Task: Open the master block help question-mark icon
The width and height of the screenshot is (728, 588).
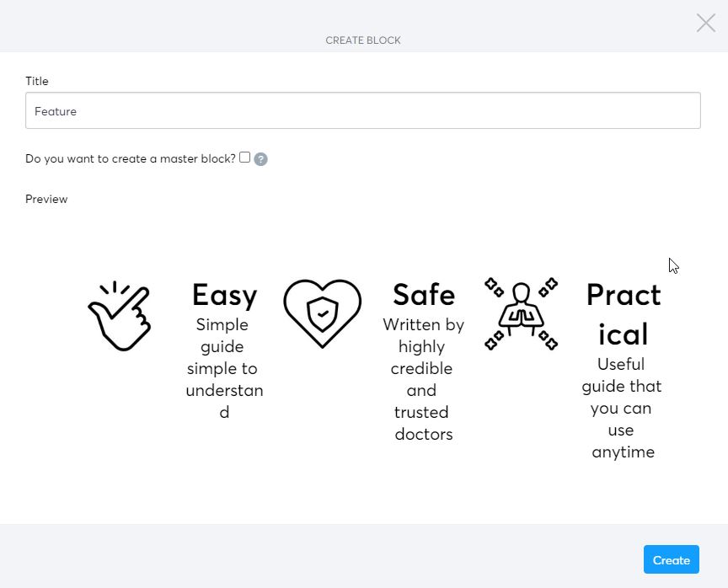Action: pos(261,159)
